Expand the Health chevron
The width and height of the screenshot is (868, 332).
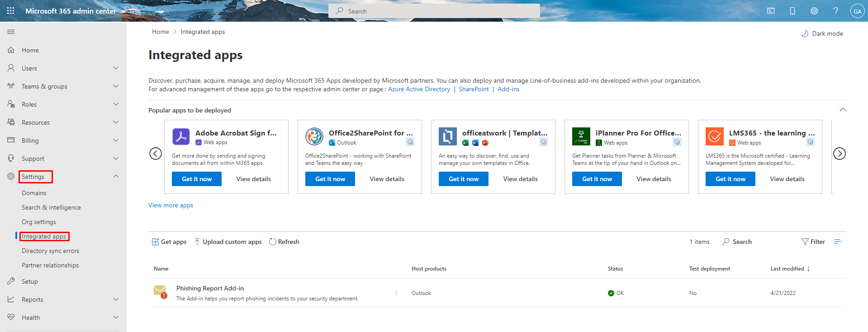pos(116,318)
